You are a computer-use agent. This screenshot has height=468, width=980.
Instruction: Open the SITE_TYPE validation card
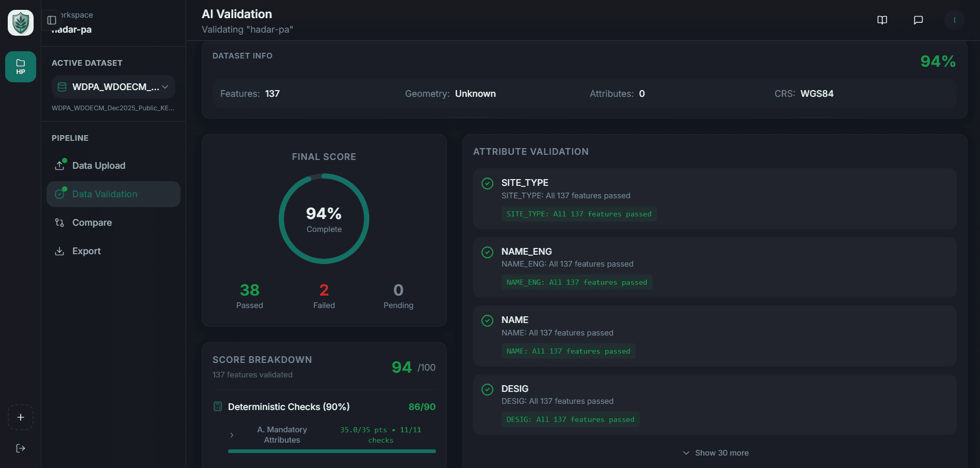coord(715,199)
